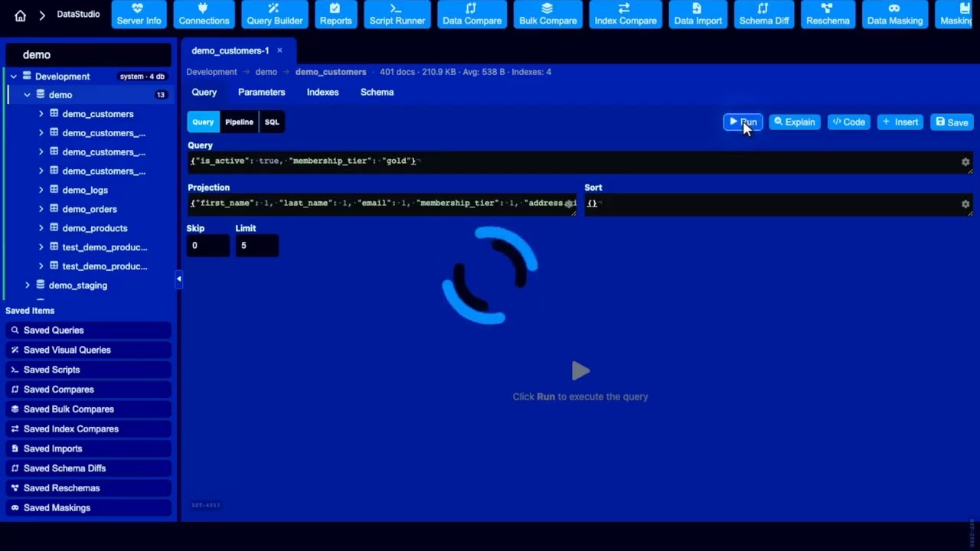Select demo_logs collection
Viewport: 980px width, 551px height.
(85, 190)
